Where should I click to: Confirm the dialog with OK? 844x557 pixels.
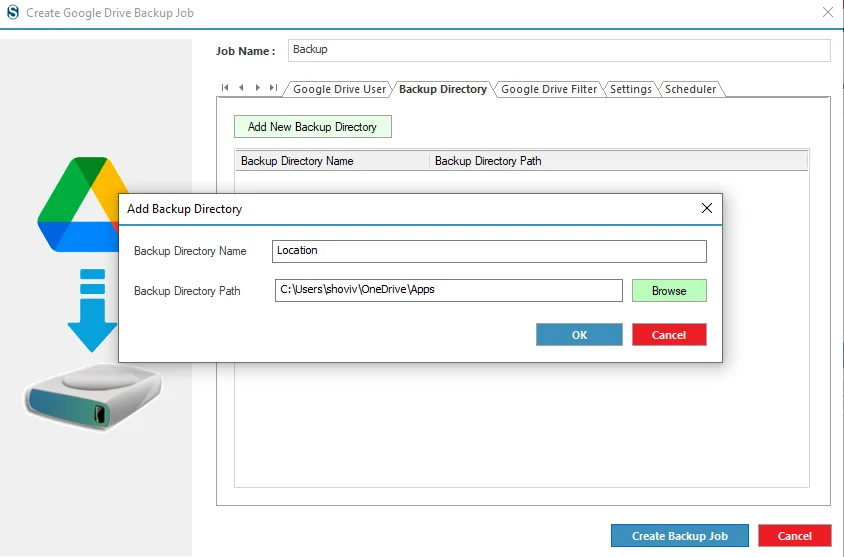coord(579,335)
